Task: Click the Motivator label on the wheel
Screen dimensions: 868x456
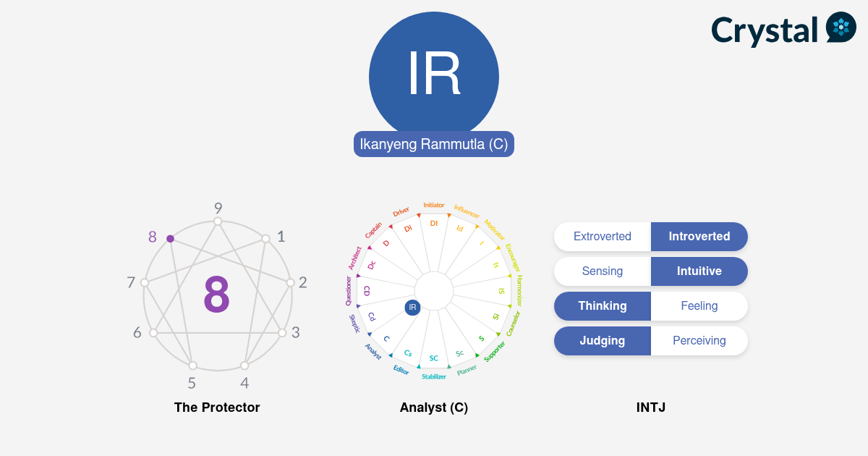Action: tap(495, 229)
